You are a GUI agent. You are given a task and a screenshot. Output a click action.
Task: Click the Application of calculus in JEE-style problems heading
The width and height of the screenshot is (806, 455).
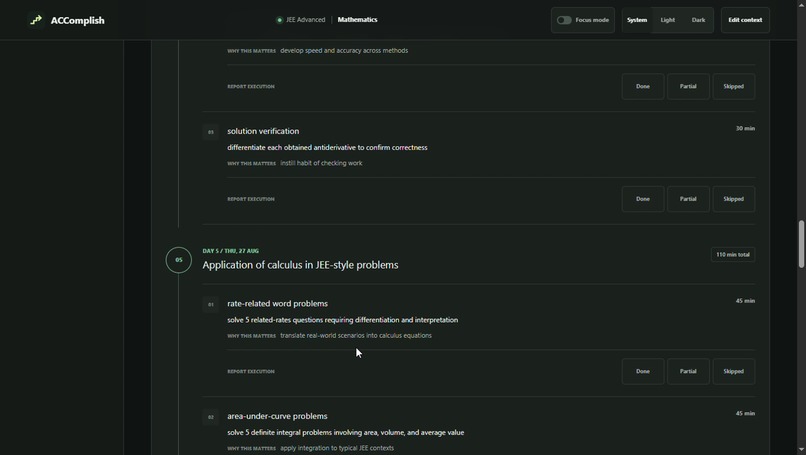coord(300,265)
